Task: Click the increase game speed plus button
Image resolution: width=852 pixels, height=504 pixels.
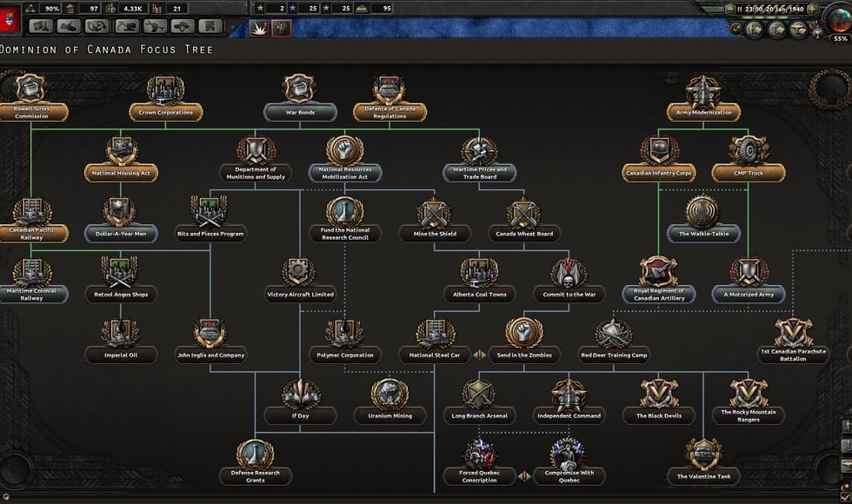Action: [x=812, y=10]
